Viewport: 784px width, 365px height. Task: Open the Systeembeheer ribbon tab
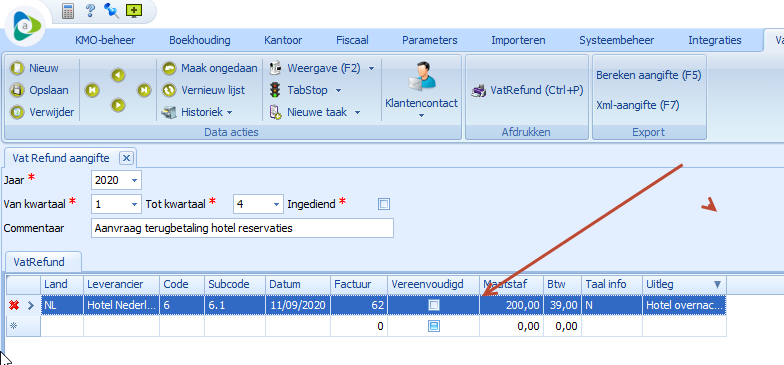click(616, 40)
